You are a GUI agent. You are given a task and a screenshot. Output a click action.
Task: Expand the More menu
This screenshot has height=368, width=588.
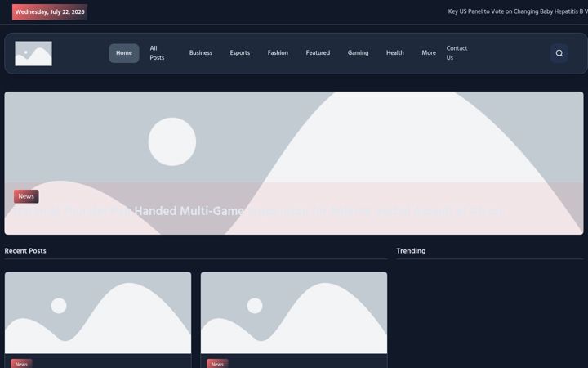tap(429, 53)
